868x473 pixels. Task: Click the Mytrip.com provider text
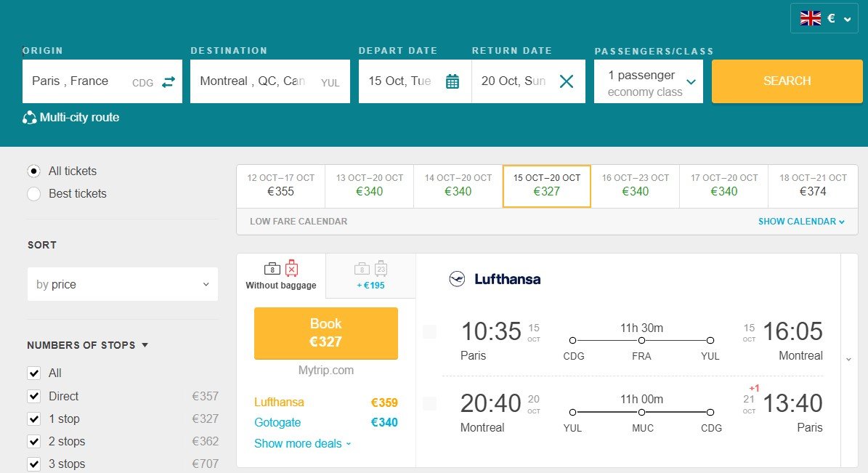tap(325, 370)
